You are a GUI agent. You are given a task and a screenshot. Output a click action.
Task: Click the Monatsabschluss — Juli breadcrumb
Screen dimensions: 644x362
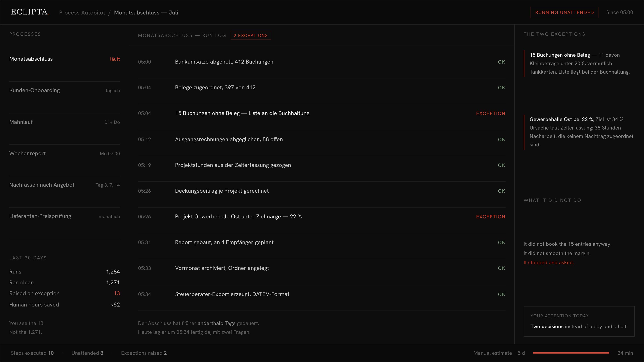point(146,12)
